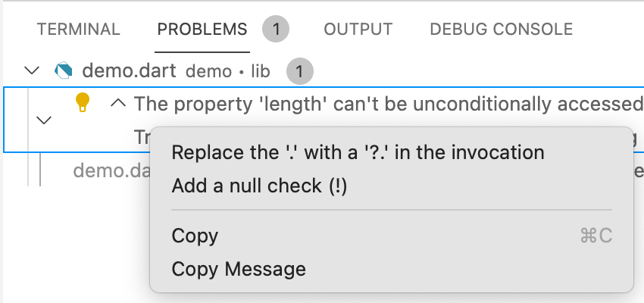Click the truncated 'Tr' second line of the problem
The width and height of the screenshot is (644, 303).
click(x=142, y=138)
